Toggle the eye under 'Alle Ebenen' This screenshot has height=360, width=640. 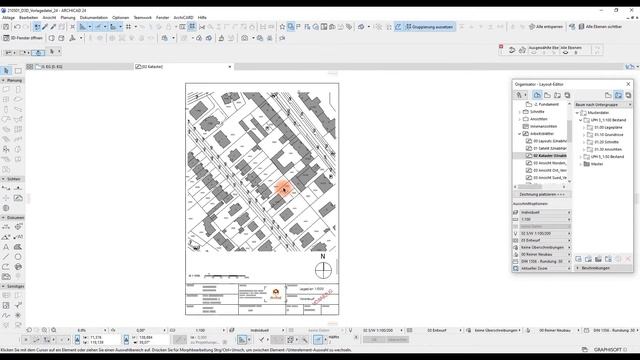[565, 53]
